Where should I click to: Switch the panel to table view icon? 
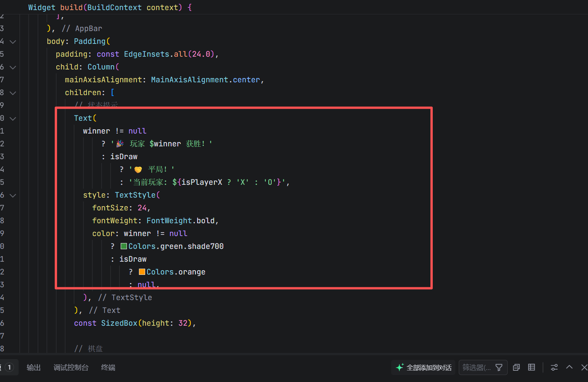tap(531, 367)
